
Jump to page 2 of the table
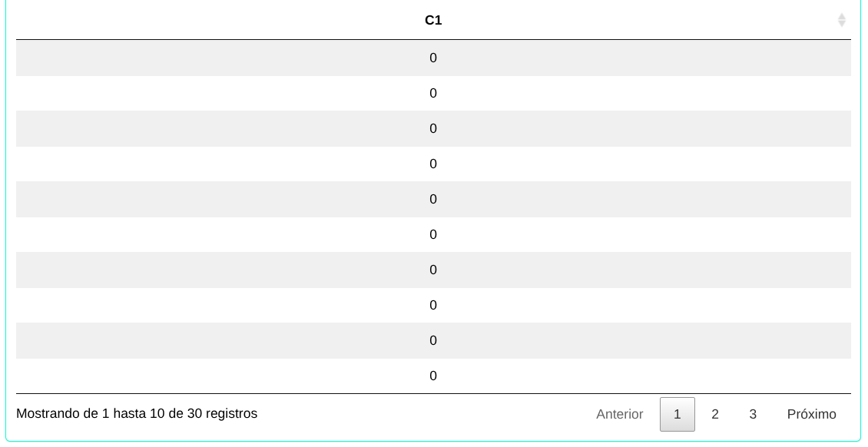pyautogui.click(x=715, y=414)
